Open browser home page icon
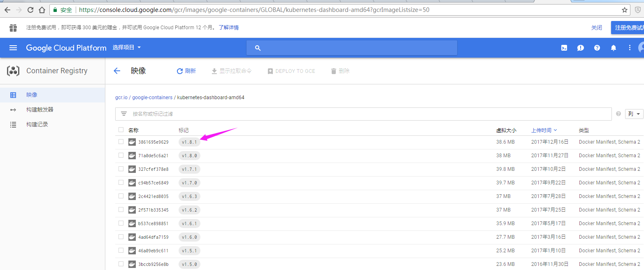The width and height of the screenshot is (644, 270). [x=42, y=9]
